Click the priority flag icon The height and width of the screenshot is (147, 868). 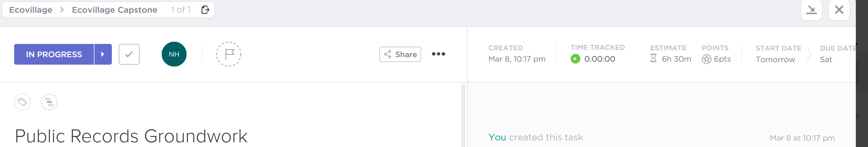point(228,54)
